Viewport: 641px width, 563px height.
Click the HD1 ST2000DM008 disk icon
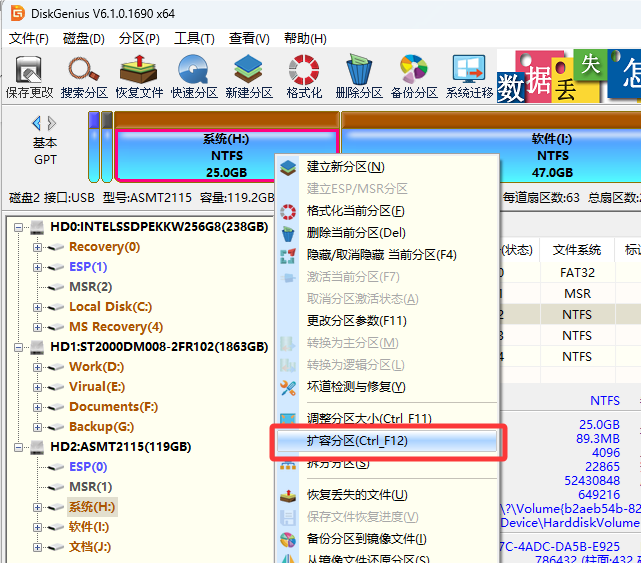coord(37,347)
